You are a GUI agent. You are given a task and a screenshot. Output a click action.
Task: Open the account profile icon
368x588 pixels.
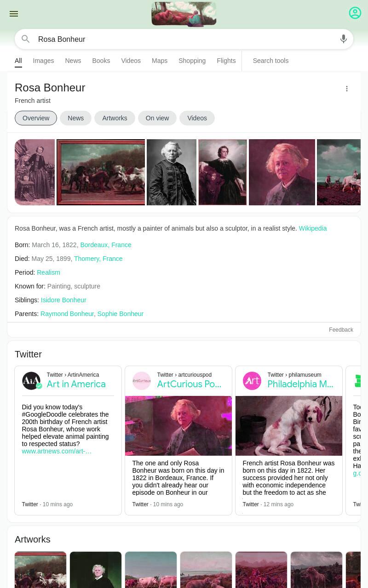[355, 13]
